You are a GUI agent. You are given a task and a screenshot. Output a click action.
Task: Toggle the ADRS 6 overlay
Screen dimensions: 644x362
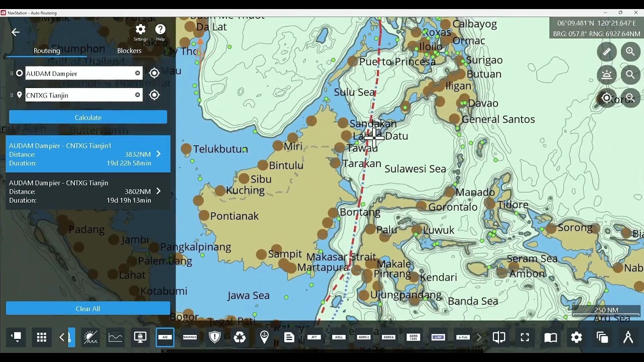coord(388,337)
